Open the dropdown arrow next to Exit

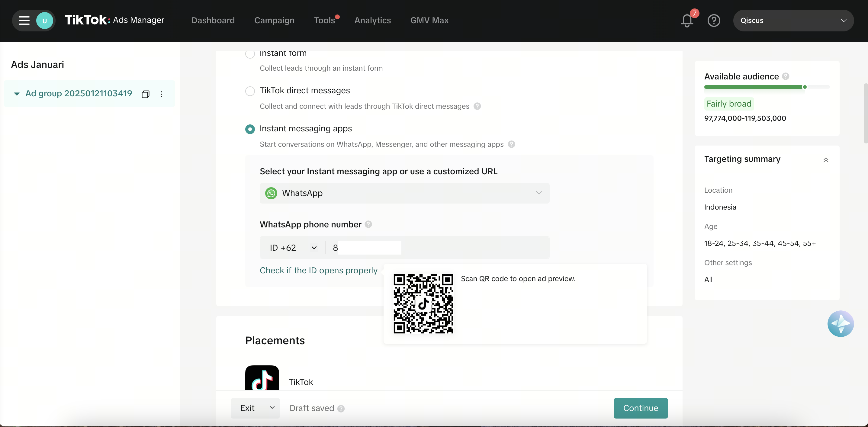[272, 408]
